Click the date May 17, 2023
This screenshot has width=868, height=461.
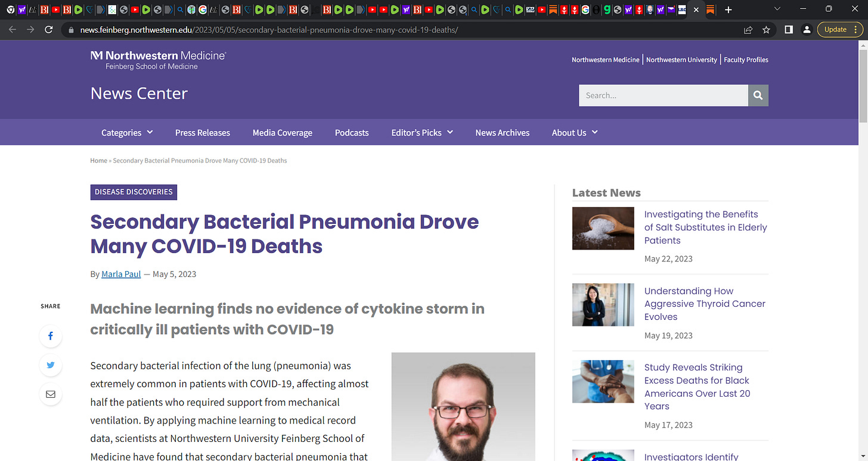click(668, 425)
